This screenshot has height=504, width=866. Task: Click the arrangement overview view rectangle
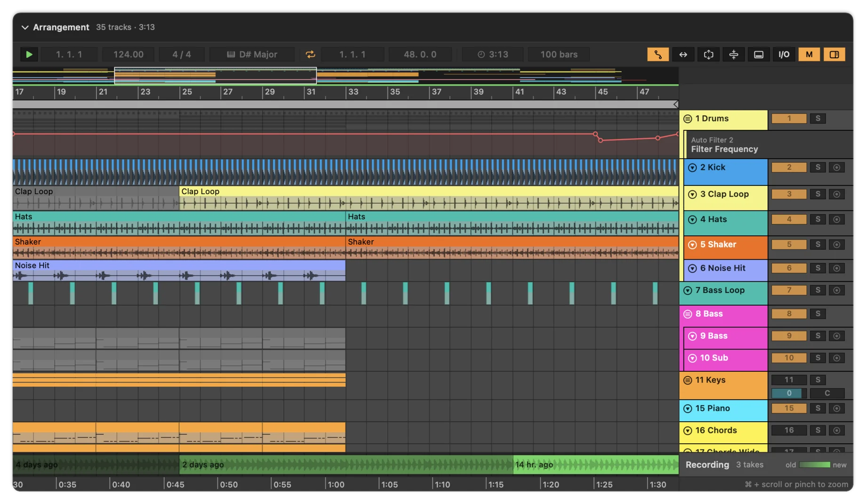(x=216, y=76)
